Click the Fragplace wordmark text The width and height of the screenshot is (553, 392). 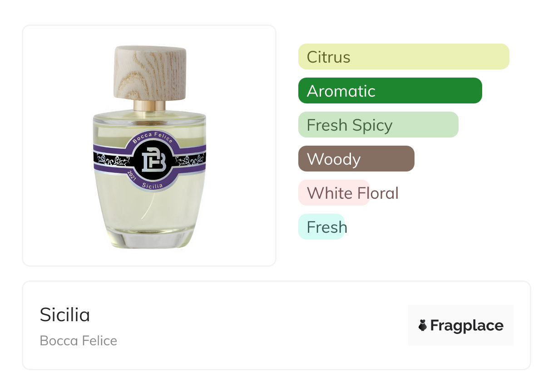tap(467, 325)
